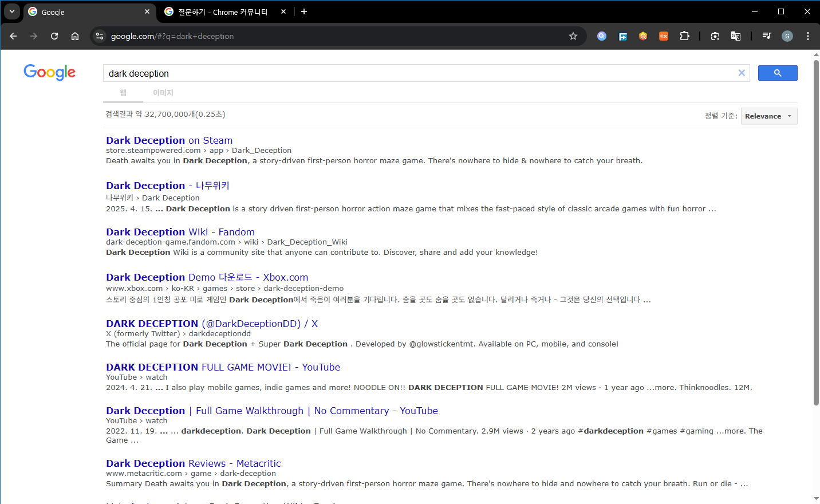Reload the current page
Screen dimensions: 820x504
[54, 36]
